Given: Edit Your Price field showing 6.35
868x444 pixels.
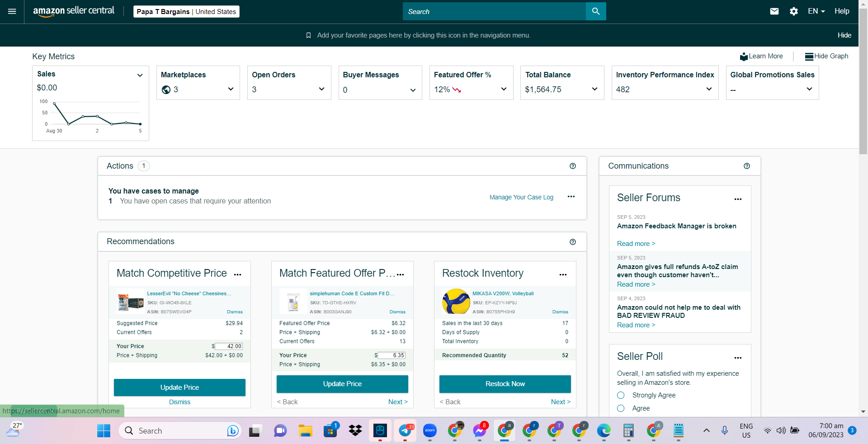Looking at the screenshot, I should (392, 355).
